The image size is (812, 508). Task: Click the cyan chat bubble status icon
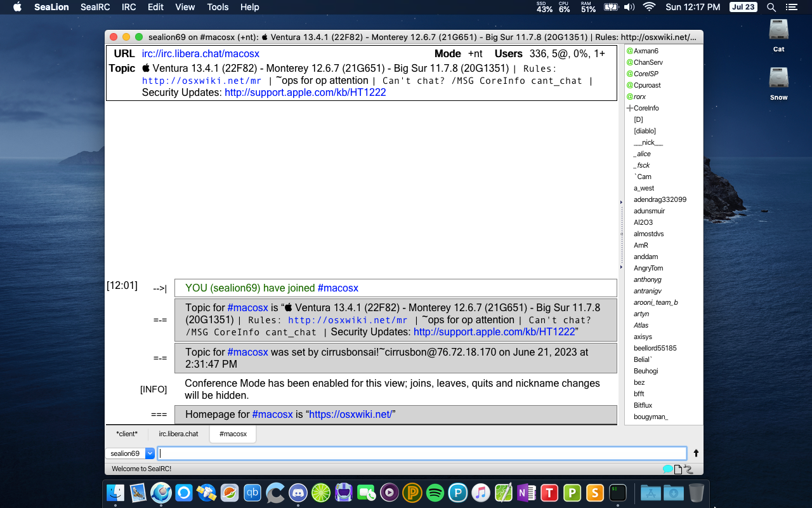(x=667, y=469)
